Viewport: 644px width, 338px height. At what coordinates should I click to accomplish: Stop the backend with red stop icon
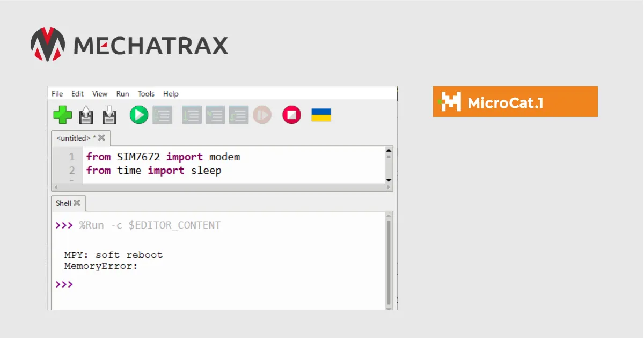(292, 115)
